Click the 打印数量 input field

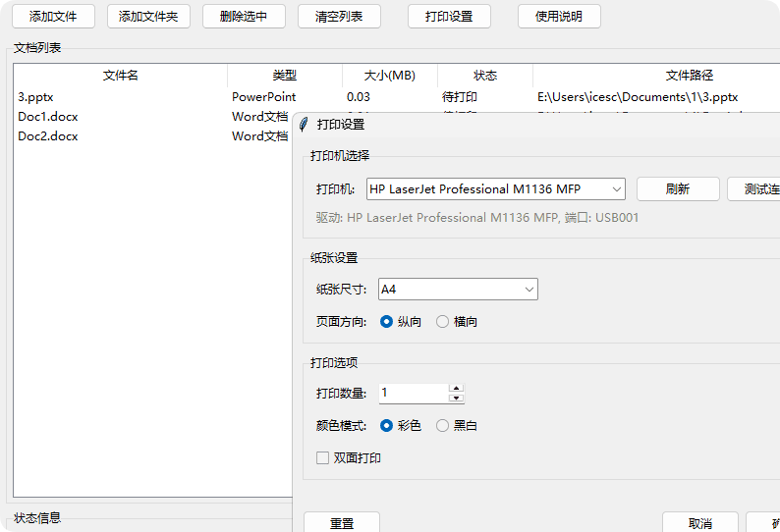pyautogui.click(x=414, y=394)
